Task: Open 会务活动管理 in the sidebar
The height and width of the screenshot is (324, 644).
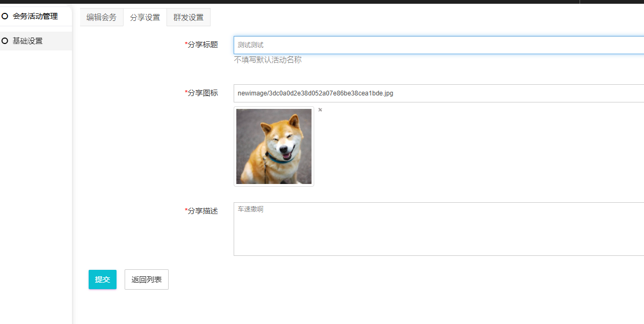Action: pyautogui.click(x=35, y=17)
